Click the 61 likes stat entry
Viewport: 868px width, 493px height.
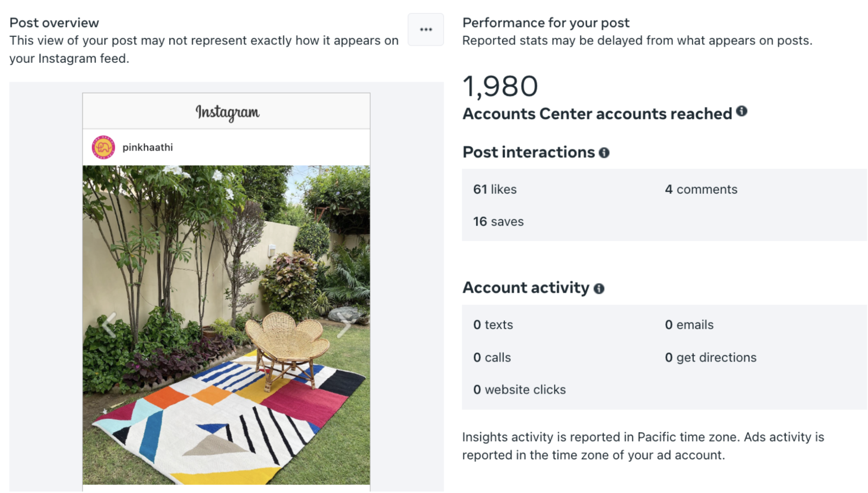(495, 189)
